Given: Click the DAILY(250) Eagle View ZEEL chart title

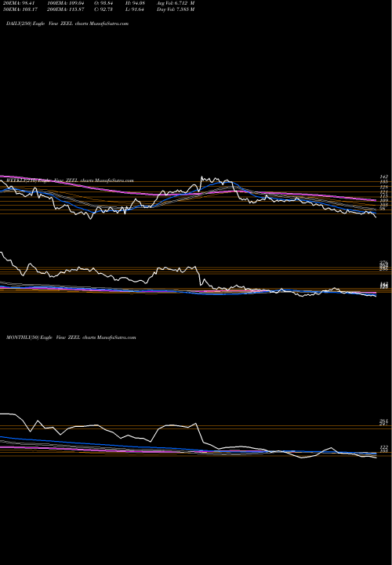Looking at the screenshot, I should [67, 24].
